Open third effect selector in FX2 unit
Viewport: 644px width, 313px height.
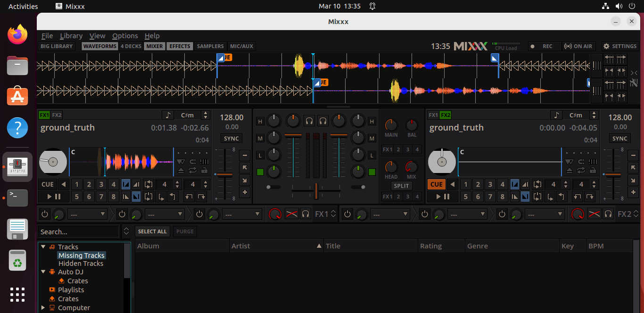545,214
